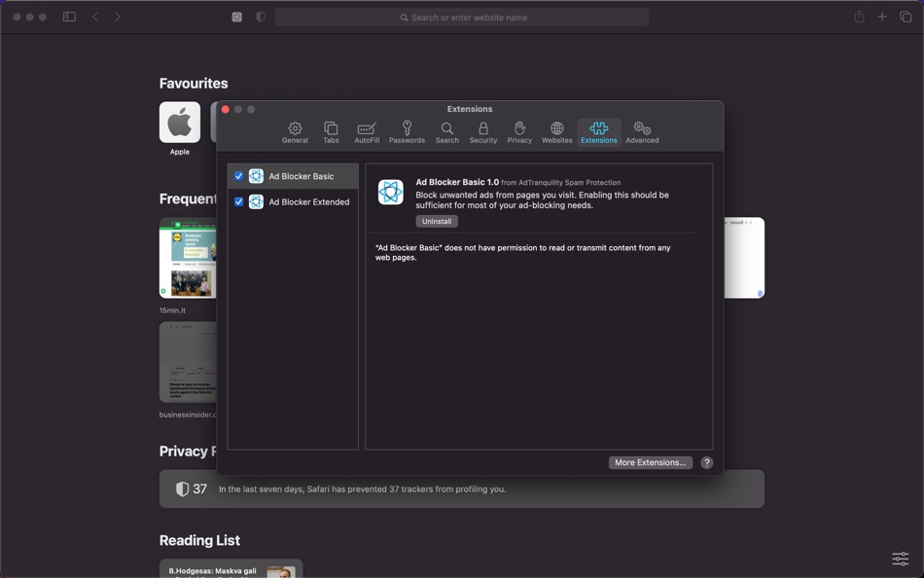This screenshot has width=924, height=578.
Task: Open the B.Hodgesas reading list article
Action: click(x=231, y=568)
